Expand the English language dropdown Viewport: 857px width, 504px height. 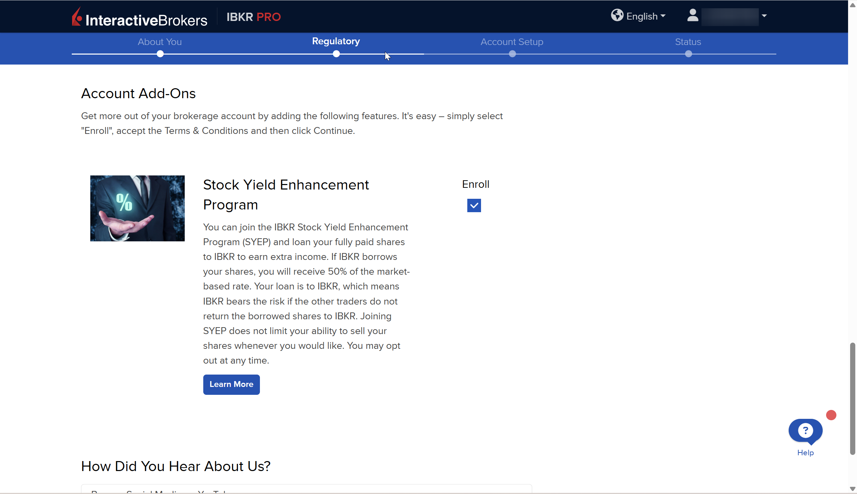coord(646,16)
